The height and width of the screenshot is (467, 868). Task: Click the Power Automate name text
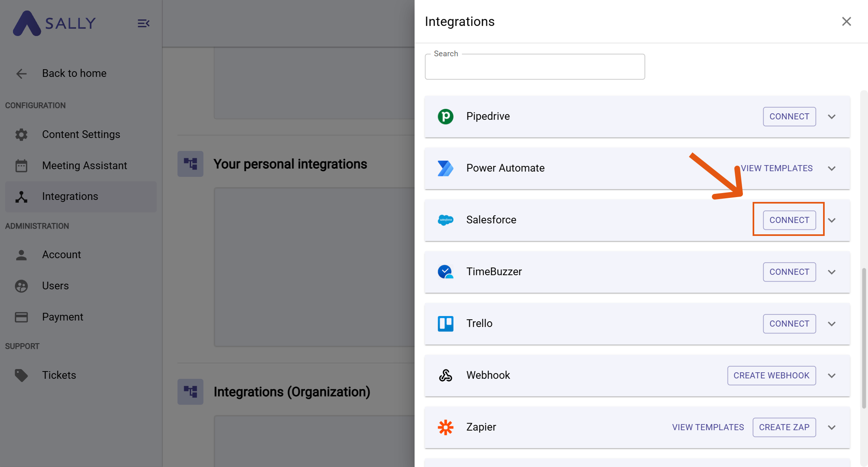(x=505, y=168)
